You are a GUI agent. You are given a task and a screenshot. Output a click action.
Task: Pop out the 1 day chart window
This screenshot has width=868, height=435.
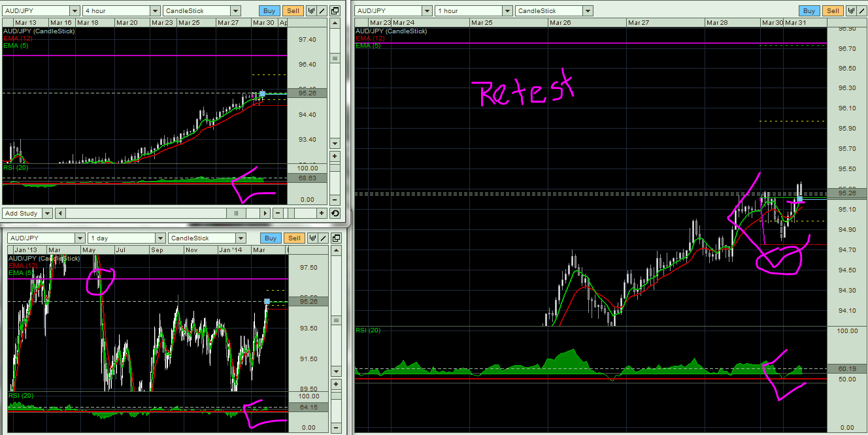tap(335, 238)
